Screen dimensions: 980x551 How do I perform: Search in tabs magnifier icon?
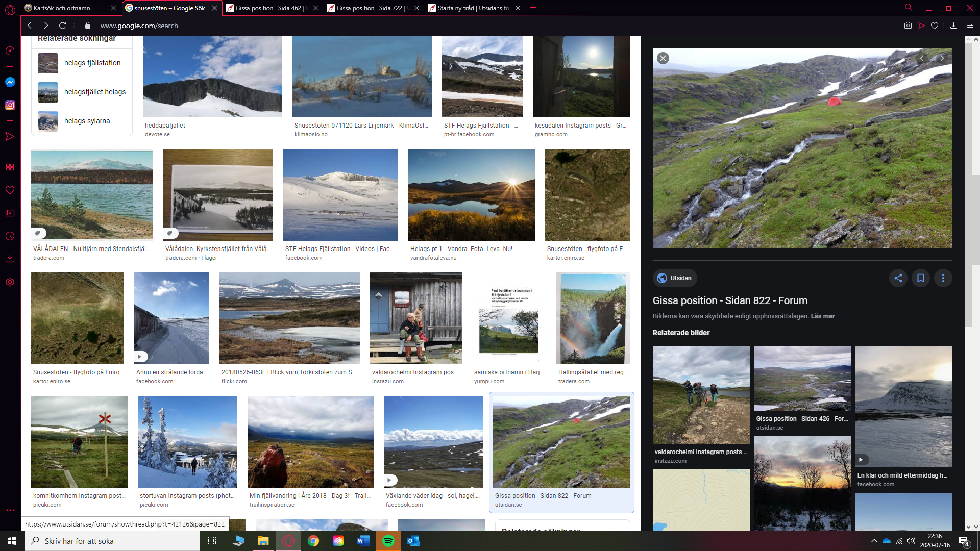909,8
